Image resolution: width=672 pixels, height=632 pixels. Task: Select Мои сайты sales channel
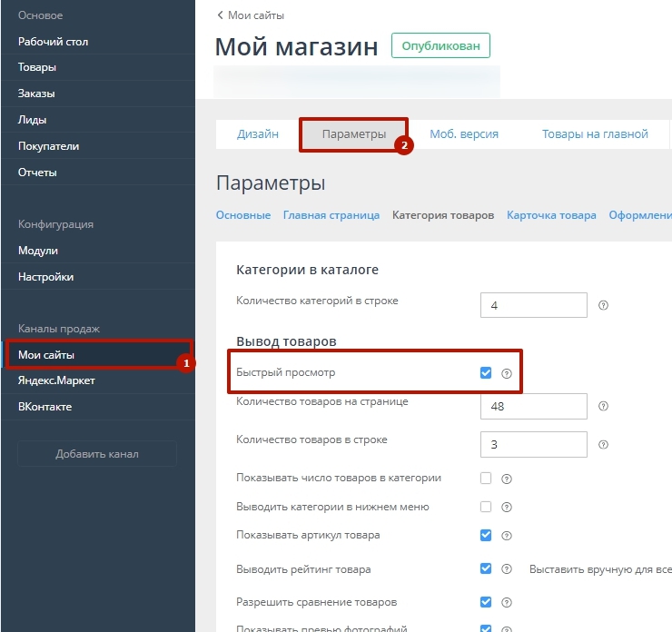[x=98, y=355]
